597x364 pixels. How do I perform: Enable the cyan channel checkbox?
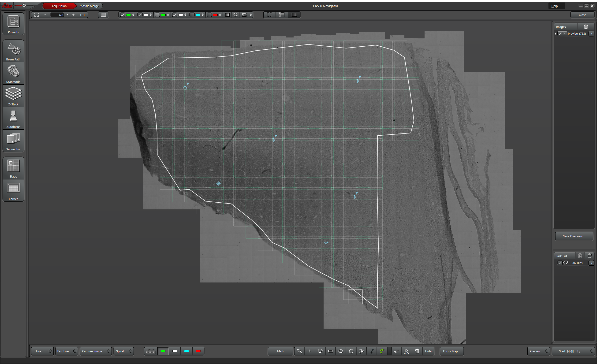(x=192, y=15)
